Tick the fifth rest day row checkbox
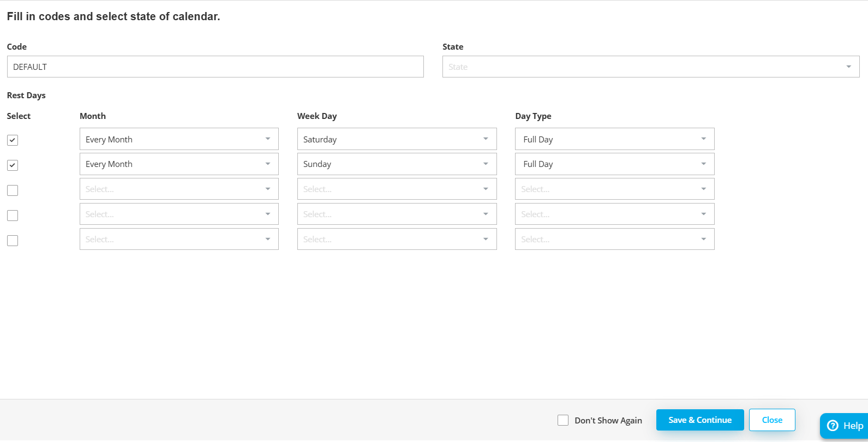Viewport: 868px width, 442px height. 13,241
